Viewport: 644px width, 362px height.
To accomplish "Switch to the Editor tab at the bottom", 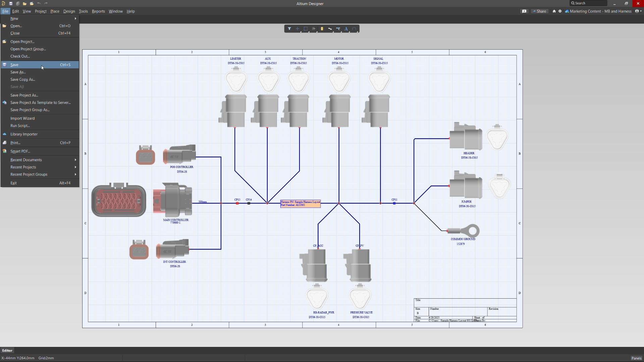I will coord(7,350).
